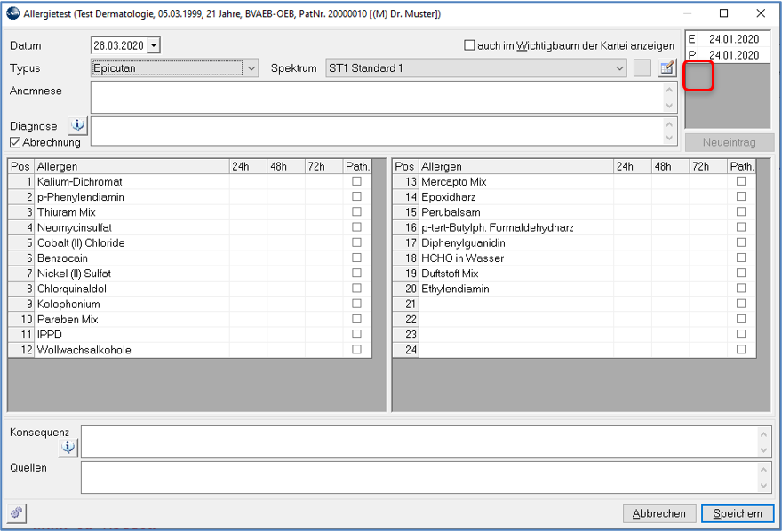Select the p-tert-Butylph. Formaldehydharz row
782x532 pixels.
click(575, 227)
